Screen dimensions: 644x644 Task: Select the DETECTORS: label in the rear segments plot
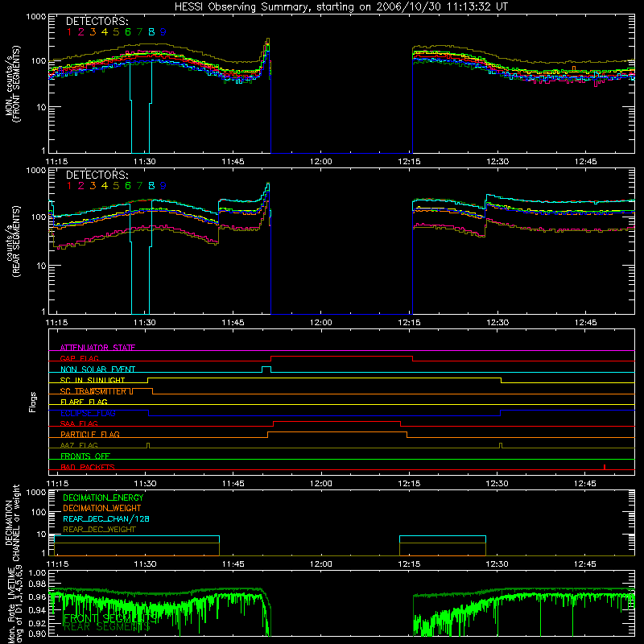pos(97,175)
